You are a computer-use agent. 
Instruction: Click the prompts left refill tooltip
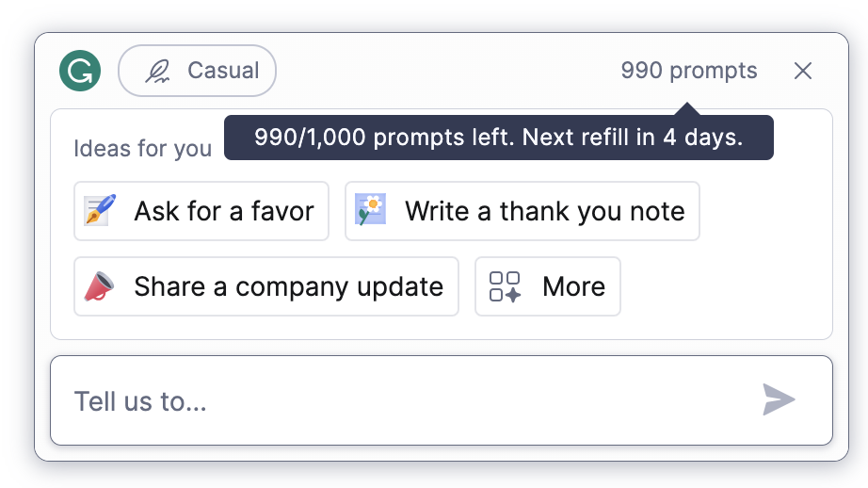pyautogui.click(x=498, y=138)
